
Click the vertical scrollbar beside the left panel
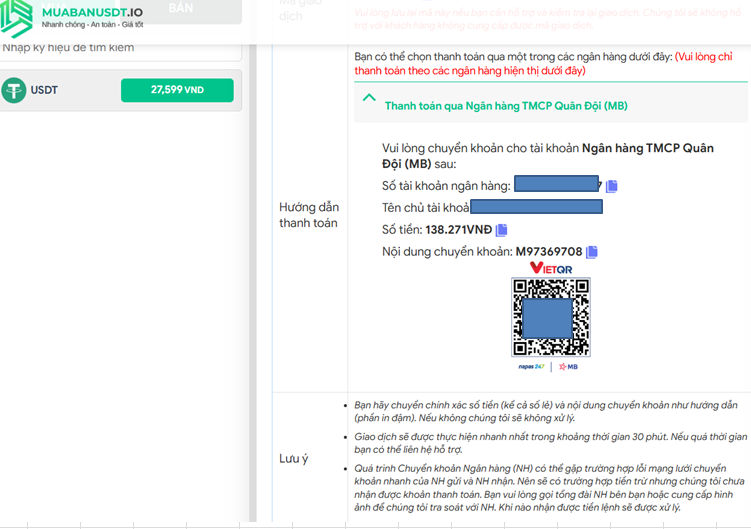[253, 283]
